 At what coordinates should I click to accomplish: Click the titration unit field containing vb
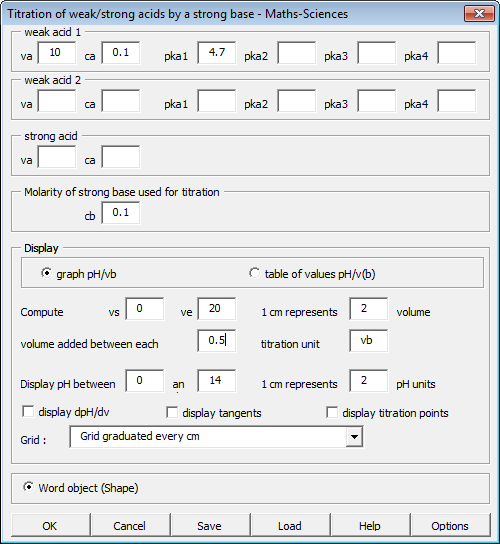click(x=369, y=341)
